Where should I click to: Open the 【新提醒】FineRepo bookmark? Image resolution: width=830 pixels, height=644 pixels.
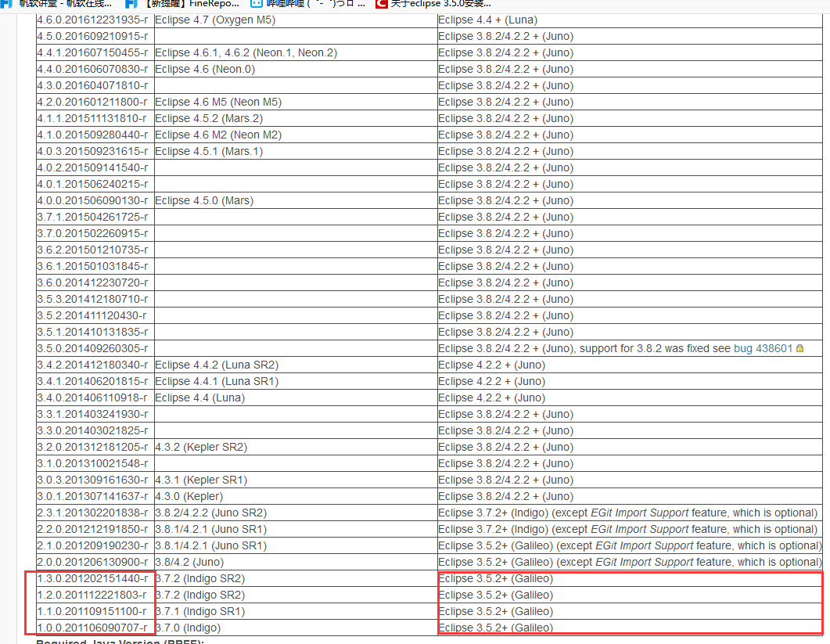click(182, 4)
